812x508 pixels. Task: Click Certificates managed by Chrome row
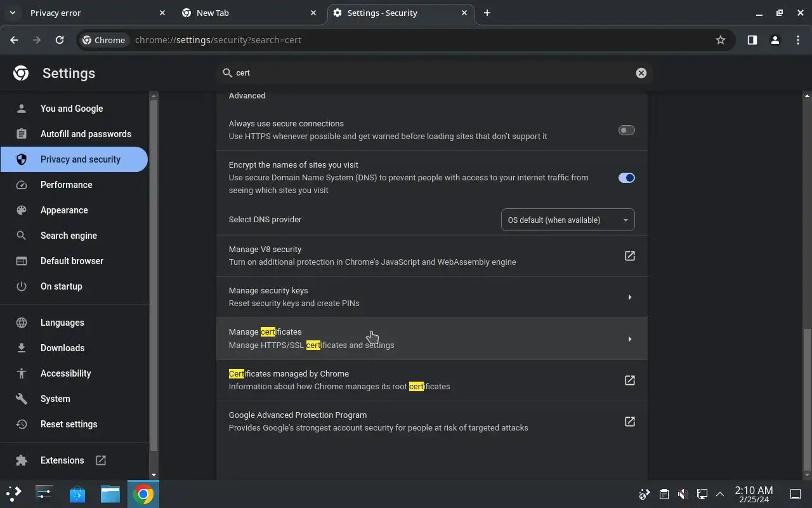(432, 380)
